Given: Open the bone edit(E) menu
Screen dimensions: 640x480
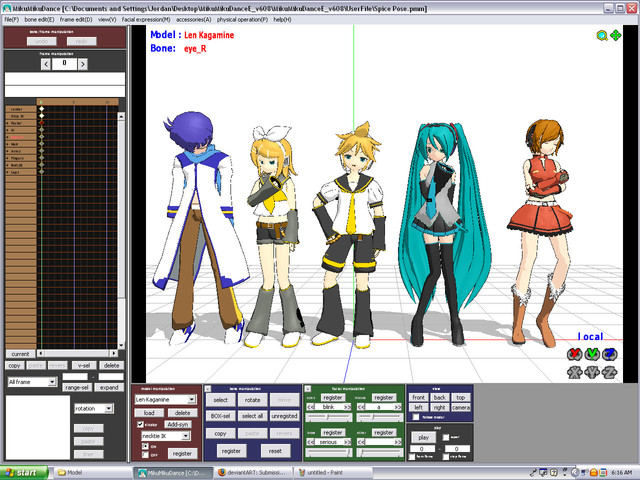Looking at the screenshot, I should (x=39, y=20).
